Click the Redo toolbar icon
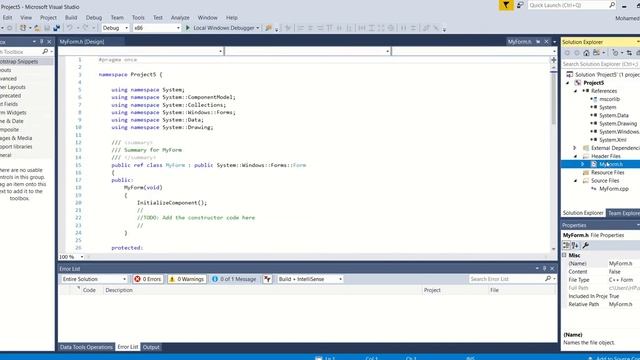The height and width of the screenshot is (360, 640). (x=85, y=28)
